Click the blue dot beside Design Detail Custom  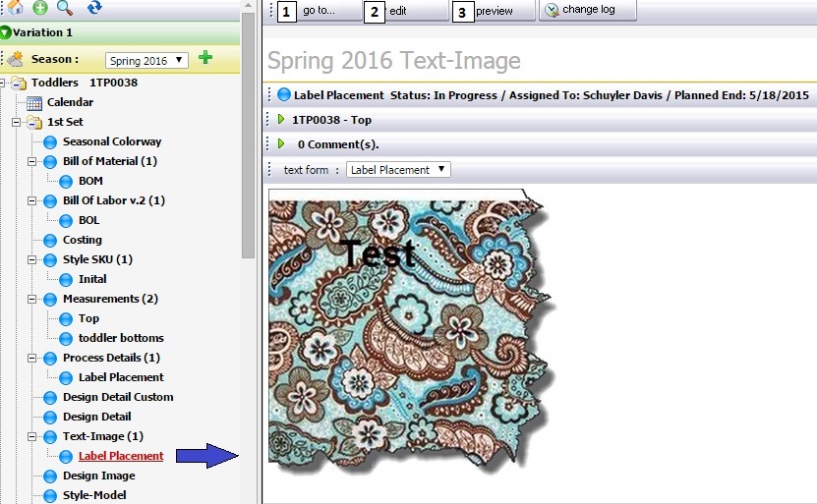tap(50, 398)
